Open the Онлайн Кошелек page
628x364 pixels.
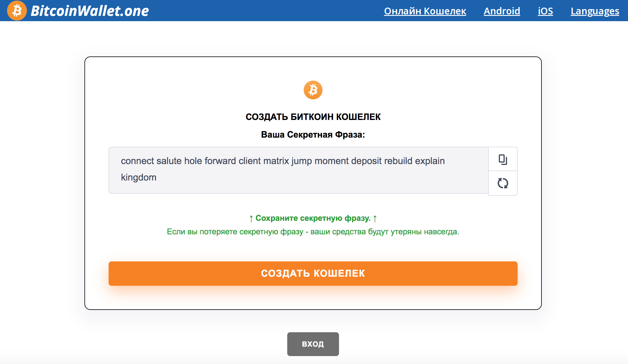[x=425, y=11]
